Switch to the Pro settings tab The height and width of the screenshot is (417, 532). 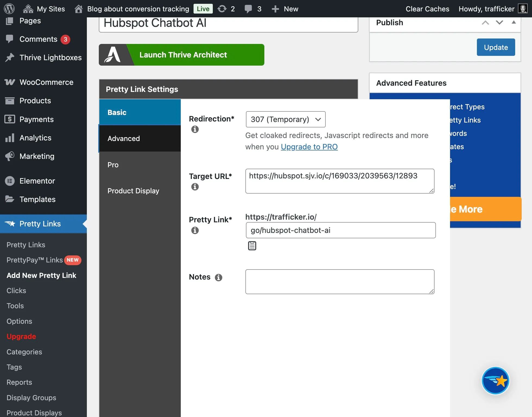140,165
